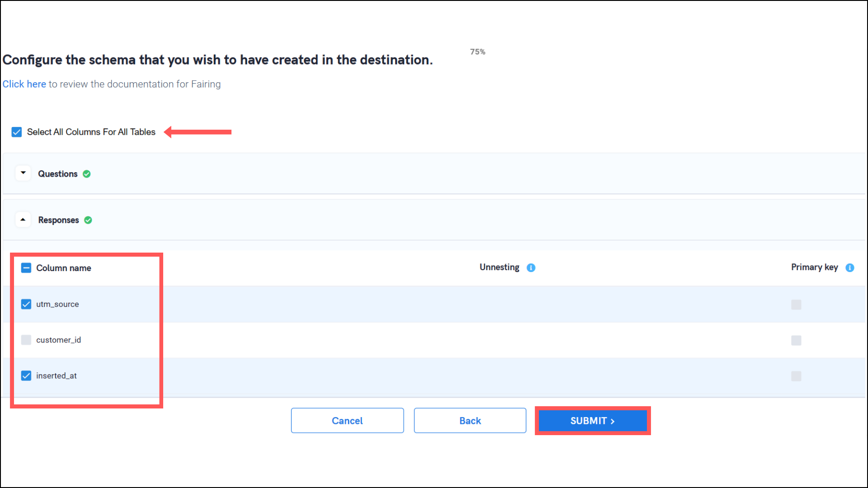Image resolution: width=868 pixels, height=488 pixels.
Task: Check the customer_id column checkbox
Action: (26, 340)
